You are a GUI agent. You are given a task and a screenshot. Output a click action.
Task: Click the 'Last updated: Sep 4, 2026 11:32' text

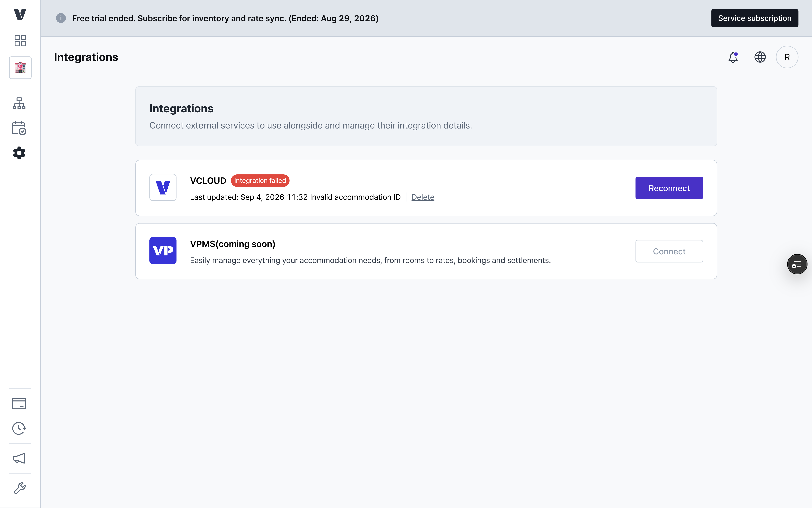(x=249, y=197)
